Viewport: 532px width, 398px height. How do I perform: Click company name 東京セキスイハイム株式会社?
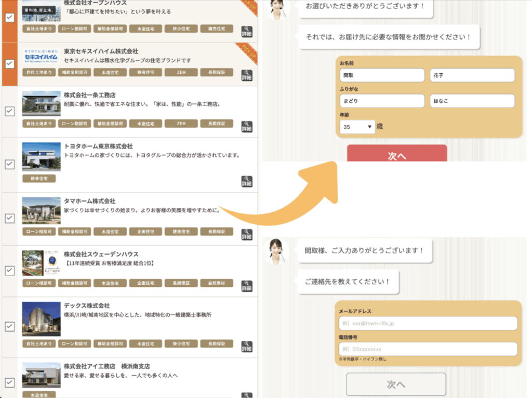pyautogui.click(x=101, y=51)
